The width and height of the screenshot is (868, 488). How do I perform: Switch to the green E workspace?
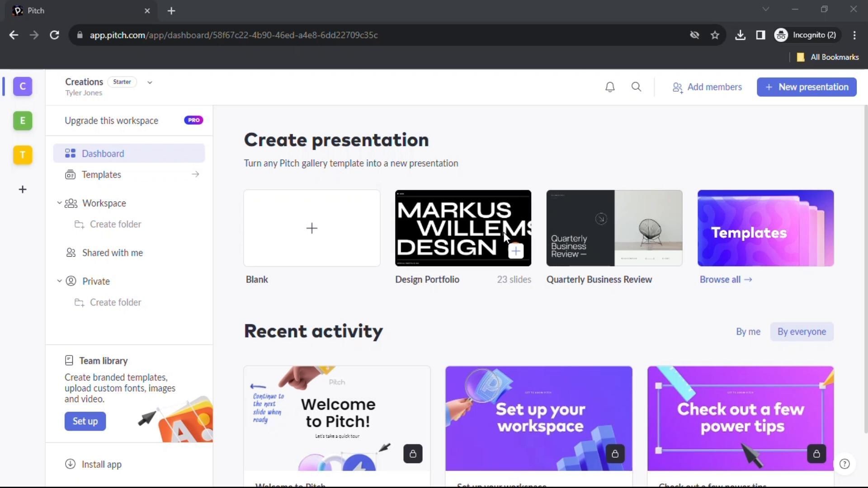tap(23, 121)
